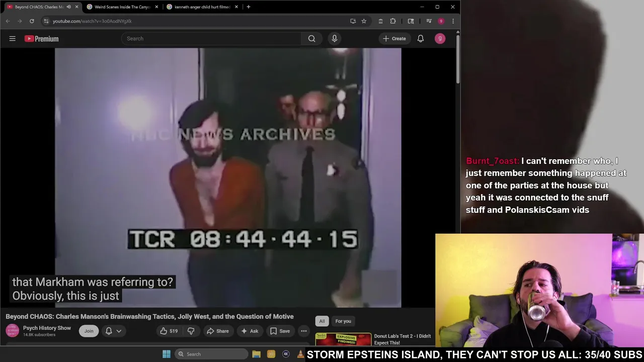Join the Psych History Show channel

[x=89, y=331]
